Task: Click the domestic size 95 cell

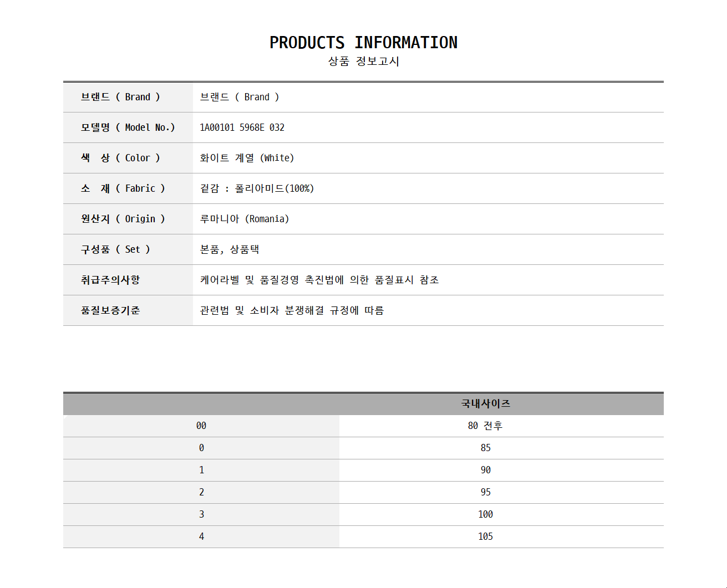Action: [485, 492]
